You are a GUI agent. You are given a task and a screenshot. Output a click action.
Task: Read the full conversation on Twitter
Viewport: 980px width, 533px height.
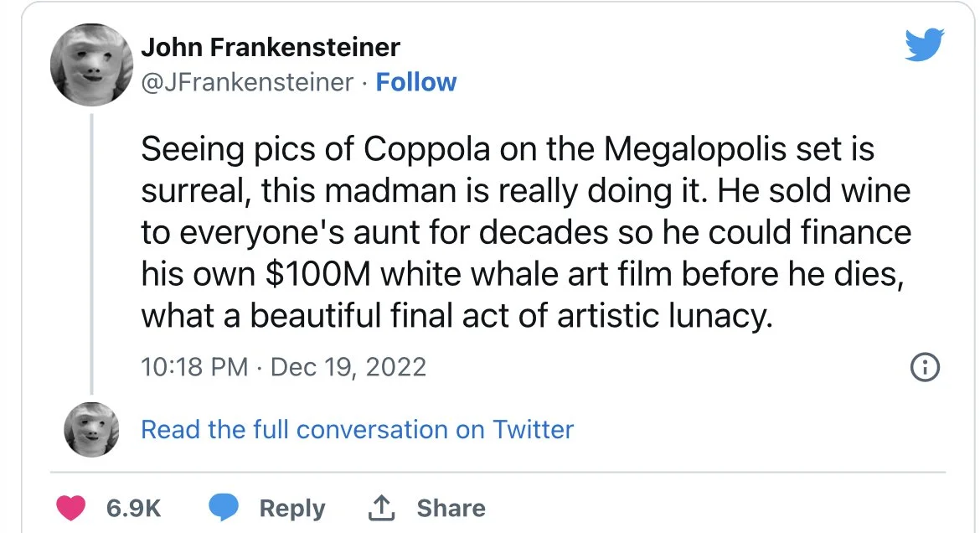[357, 429]
